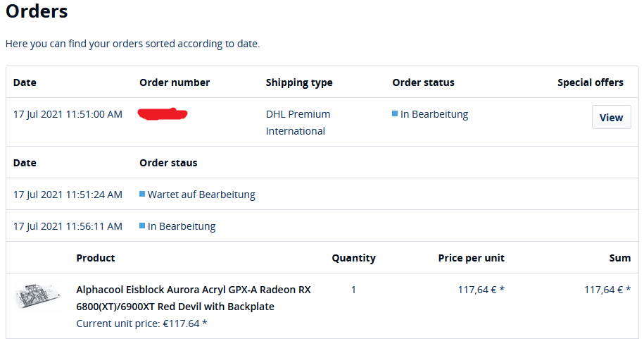Click 'DHL Premium International' shipping text
The height and width of the screenshot is (339, 644).
coord(298,123)
